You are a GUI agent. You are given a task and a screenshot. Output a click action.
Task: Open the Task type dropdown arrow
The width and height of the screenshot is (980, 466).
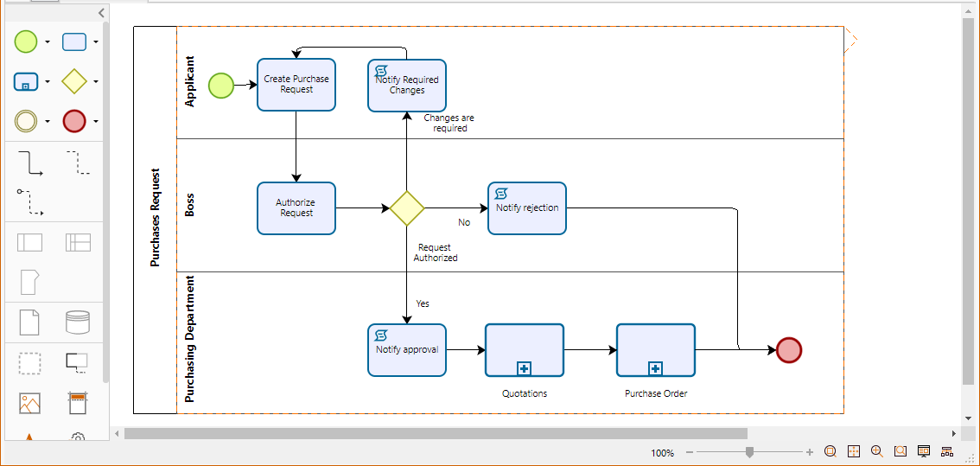(96, 42)
